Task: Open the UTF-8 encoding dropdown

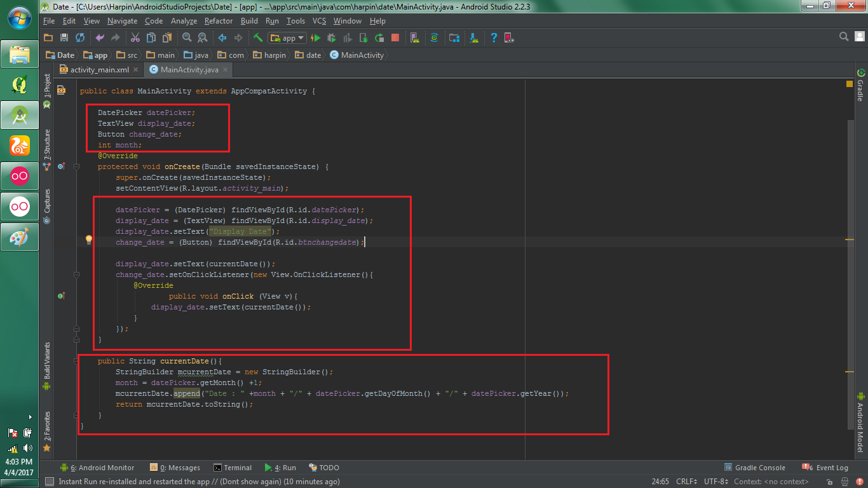Action: [716, 482]
